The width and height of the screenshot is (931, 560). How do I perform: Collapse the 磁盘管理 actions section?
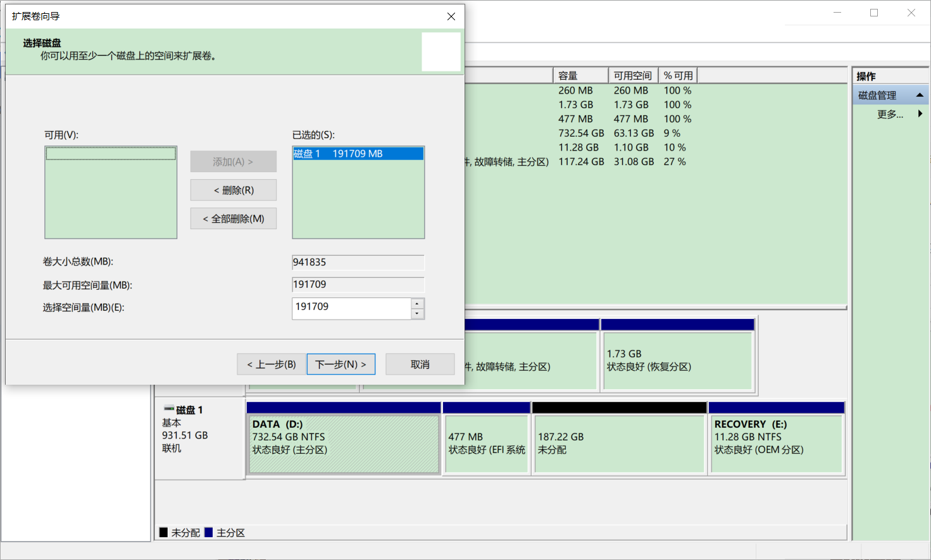[x=920, y=95]
